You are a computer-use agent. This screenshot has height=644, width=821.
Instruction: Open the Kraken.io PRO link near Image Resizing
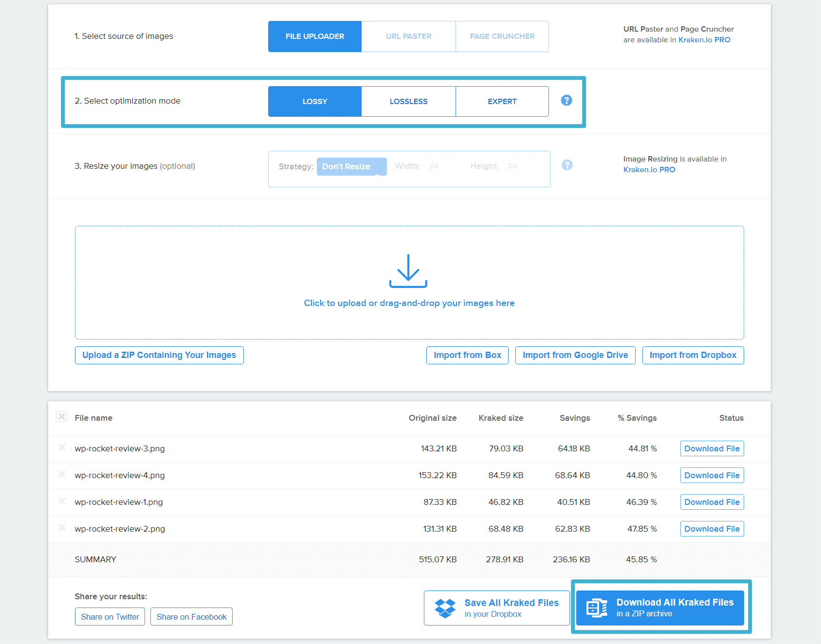[649, 170]
